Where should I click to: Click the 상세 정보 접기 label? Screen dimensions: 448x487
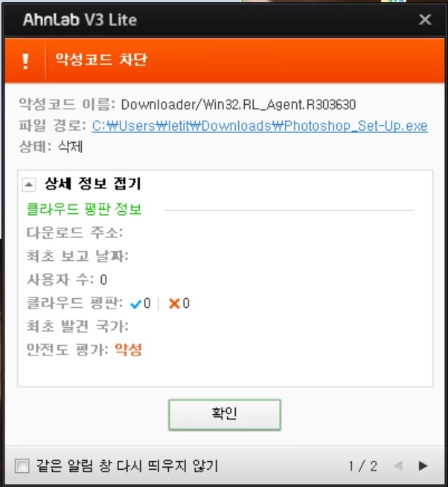(x=92, y=184)
